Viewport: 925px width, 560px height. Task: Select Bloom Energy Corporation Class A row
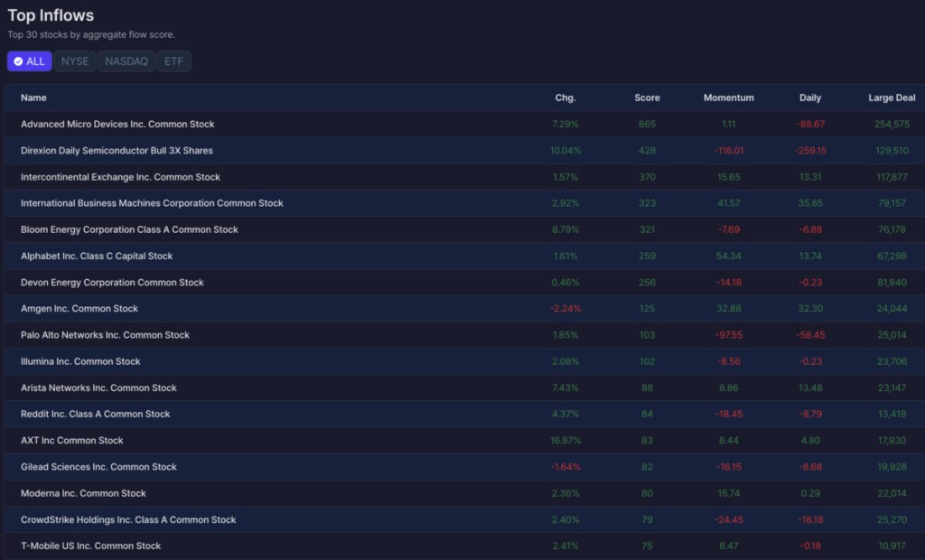click(x=464, y=229)
